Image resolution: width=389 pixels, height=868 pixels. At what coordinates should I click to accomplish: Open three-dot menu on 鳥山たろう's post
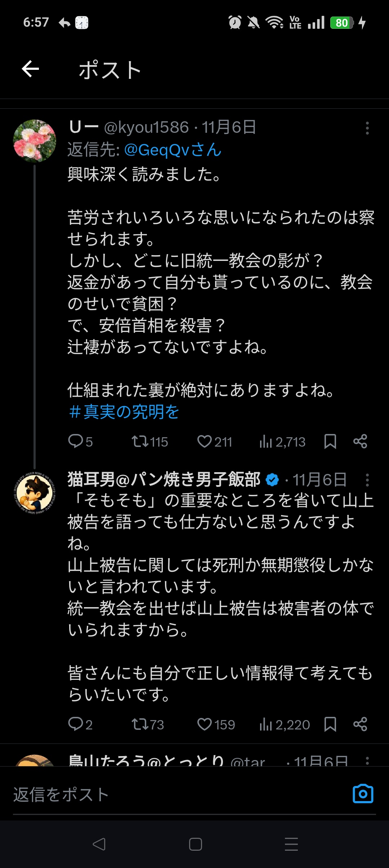point(367,760)
